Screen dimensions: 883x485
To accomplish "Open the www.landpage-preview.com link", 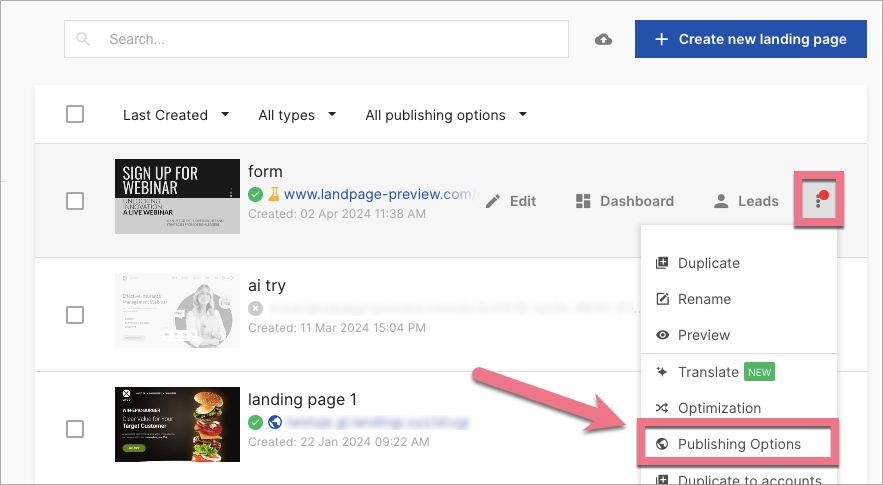I will tap(378, 194).
